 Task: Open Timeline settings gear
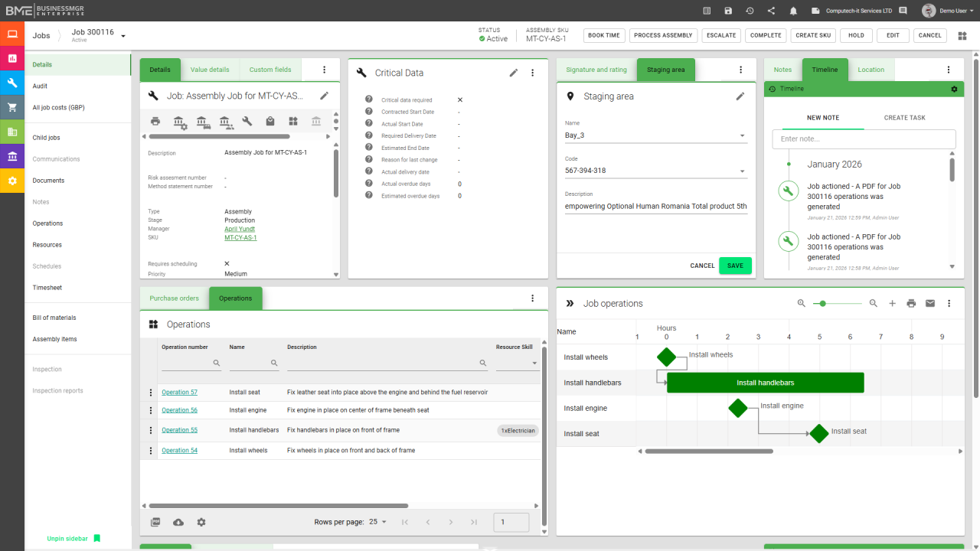954,89
